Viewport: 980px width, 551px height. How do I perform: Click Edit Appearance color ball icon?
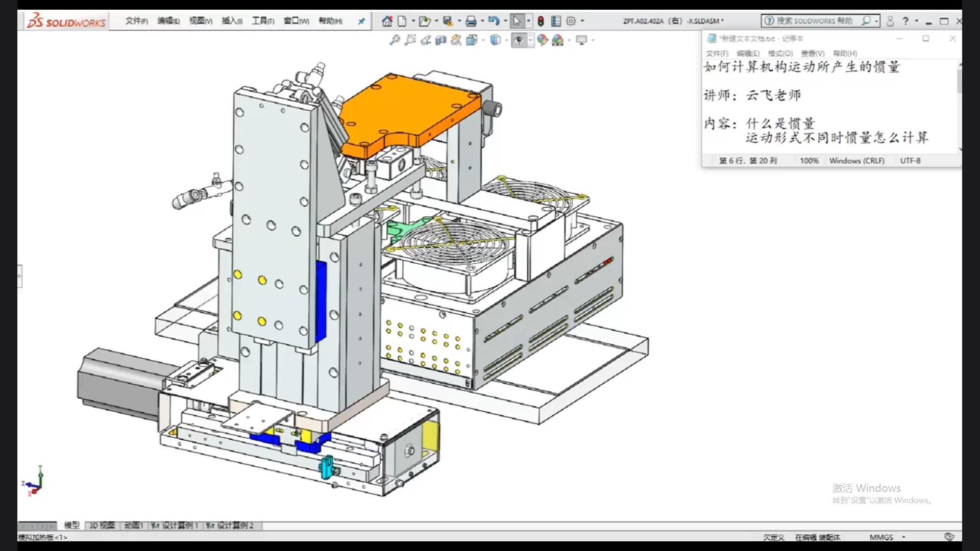(542, 40)
